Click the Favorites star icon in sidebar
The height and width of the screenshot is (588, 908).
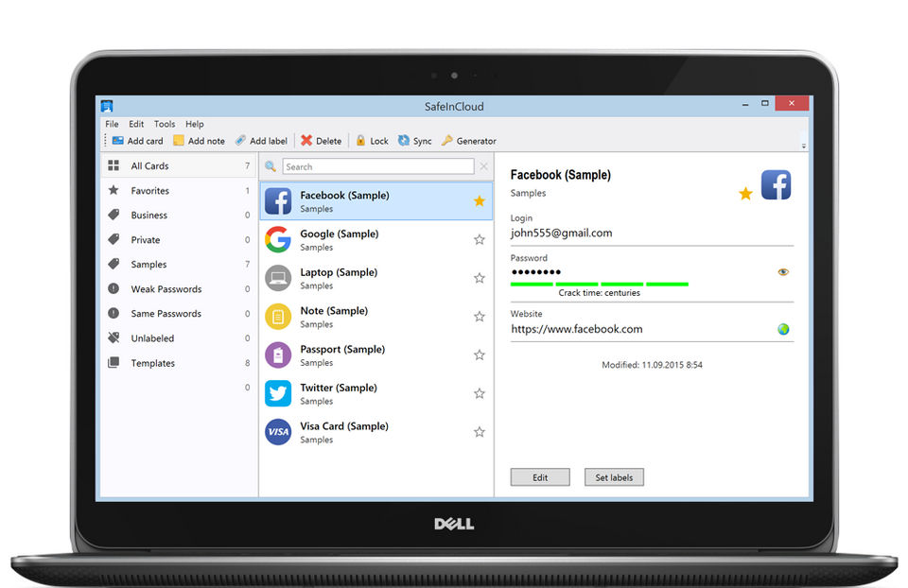pos(113,190)
